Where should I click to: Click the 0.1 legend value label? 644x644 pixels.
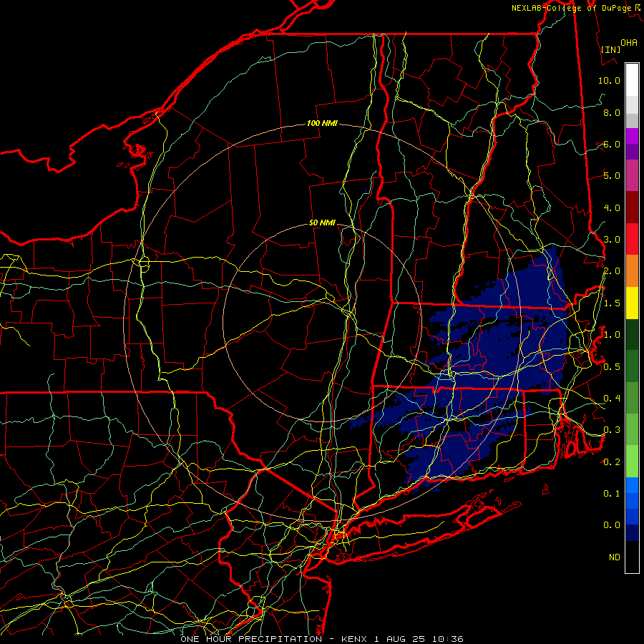point(612,493)
